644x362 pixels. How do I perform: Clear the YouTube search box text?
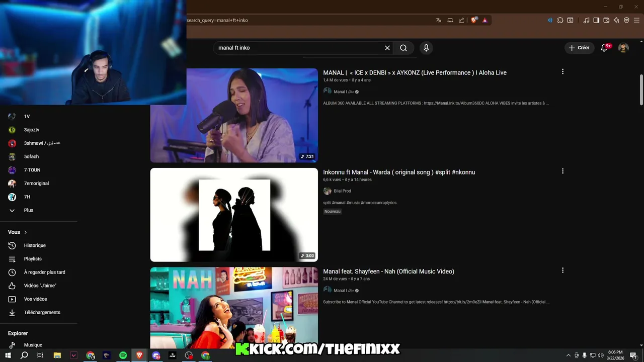(x=387, y=48)
